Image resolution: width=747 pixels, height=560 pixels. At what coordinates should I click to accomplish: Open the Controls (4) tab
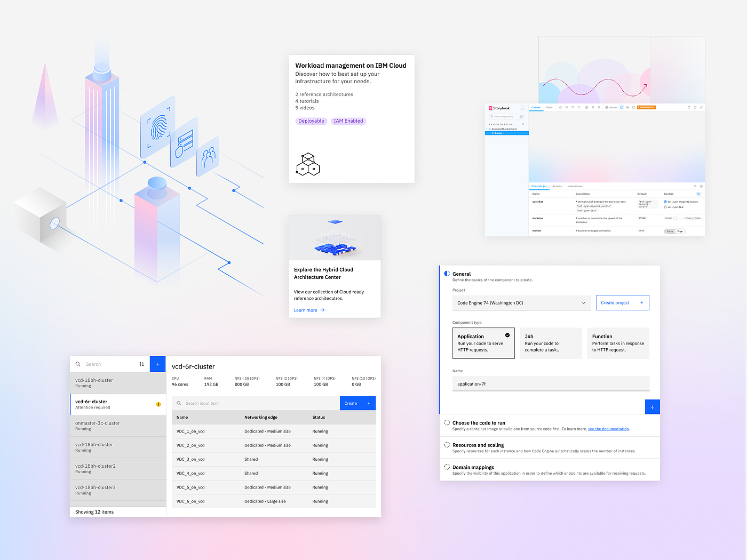point(539,186)
